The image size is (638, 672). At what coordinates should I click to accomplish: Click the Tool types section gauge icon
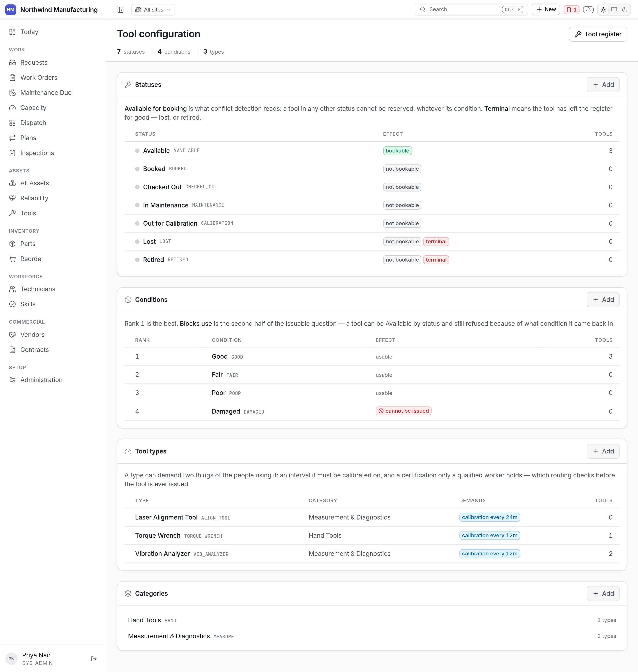[x=128, y=451]
